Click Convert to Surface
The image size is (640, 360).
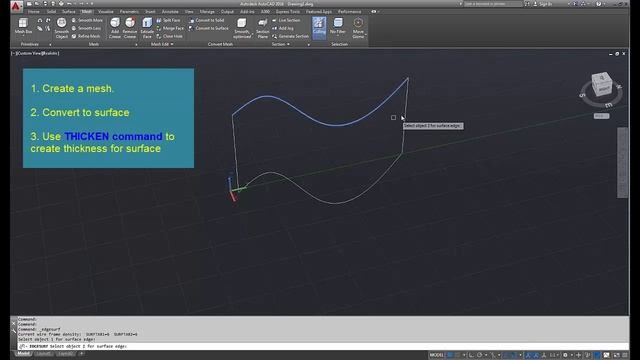[x=209, y=28]
